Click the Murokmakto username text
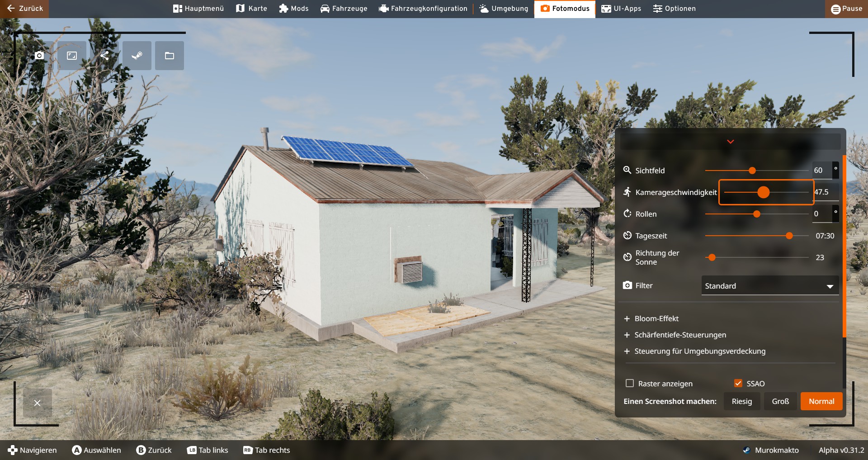This screenshot has width=868, height=460. coord(777,450)
